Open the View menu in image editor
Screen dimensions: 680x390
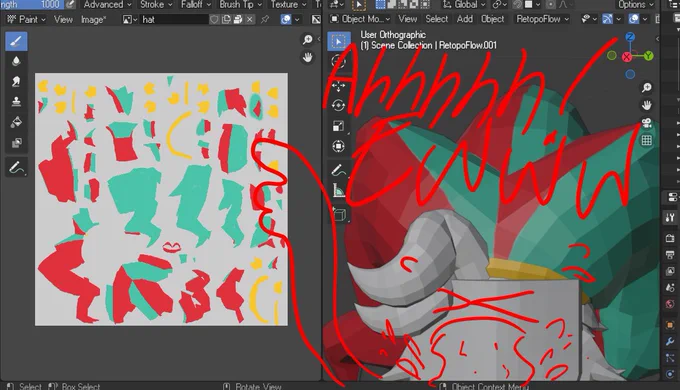[63, 20]
